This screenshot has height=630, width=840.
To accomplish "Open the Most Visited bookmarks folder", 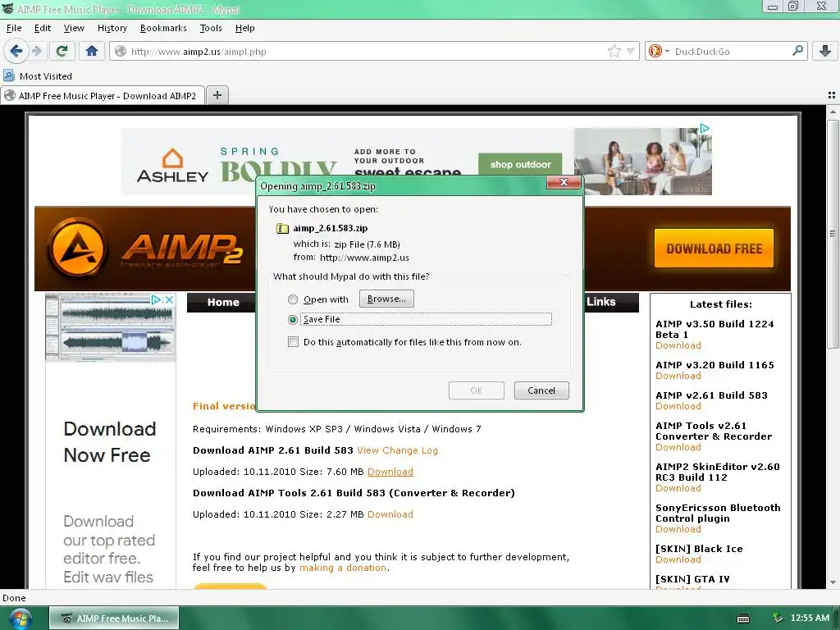I will [38, 76].
